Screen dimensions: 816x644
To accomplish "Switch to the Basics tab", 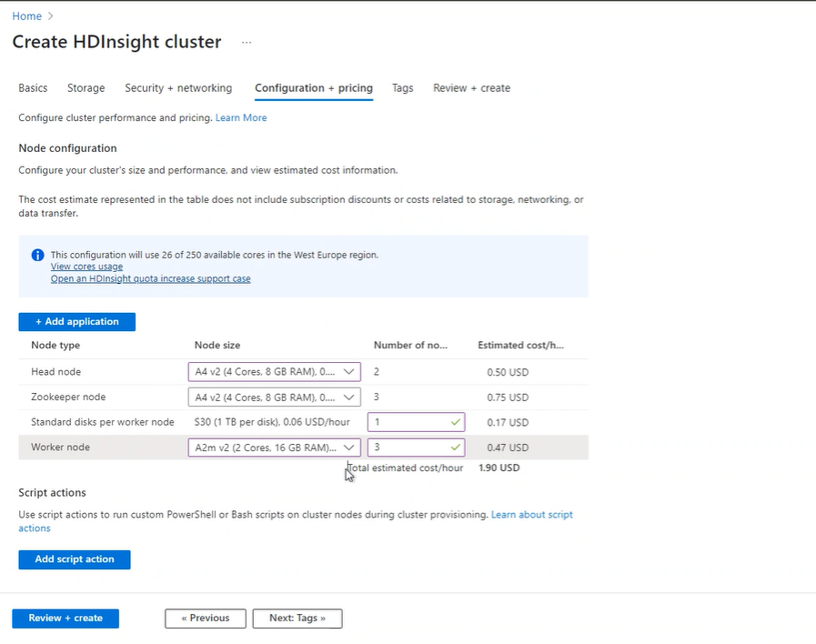I will point(33,88).
